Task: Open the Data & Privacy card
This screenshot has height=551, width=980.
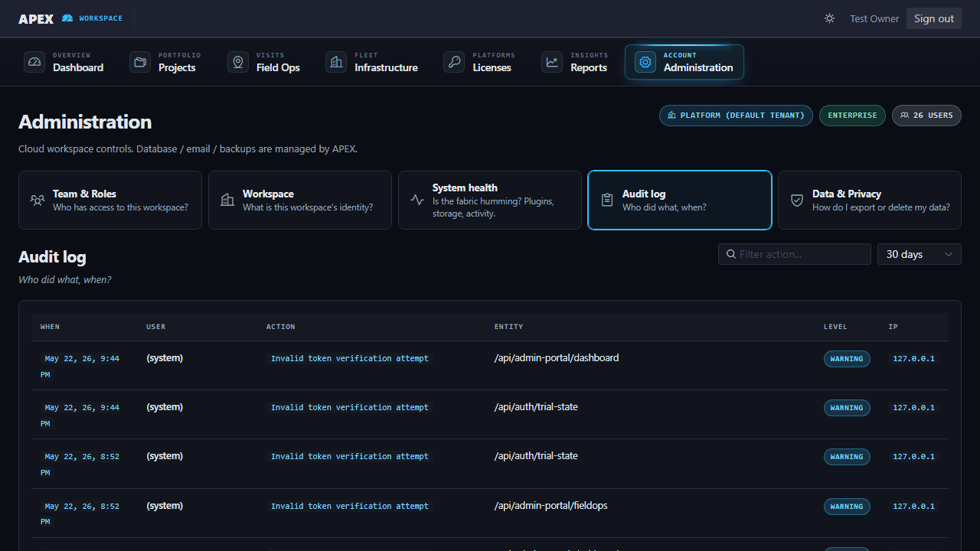Action: (870, 201)
